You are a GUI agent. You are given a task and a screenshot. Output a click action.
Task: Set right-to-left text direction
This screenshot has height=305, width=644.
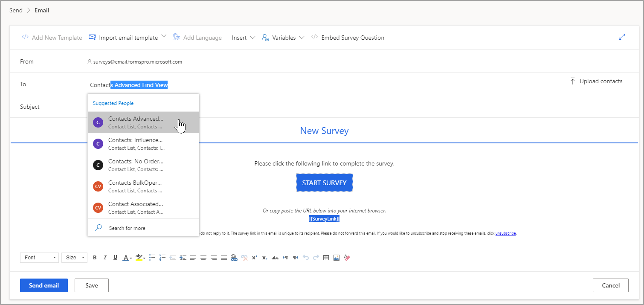[x=296, y=258]
